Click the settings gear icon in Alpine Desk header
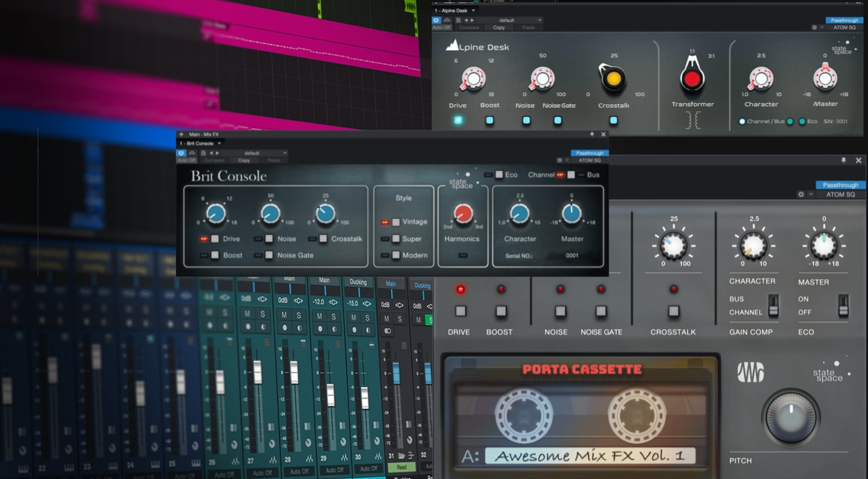Screen dimensions: 868x479 tap(814, 27)
